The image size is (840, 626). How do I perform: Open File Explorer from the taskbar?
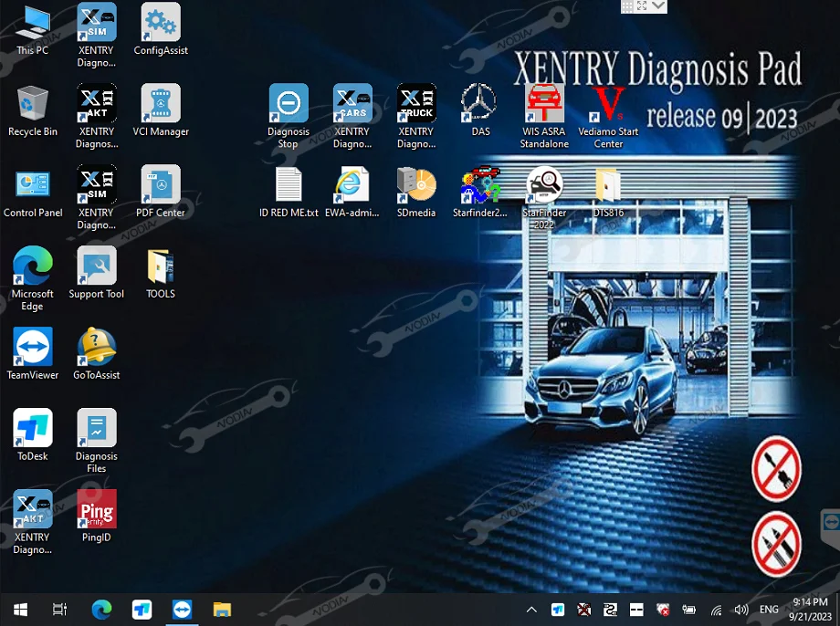(222, 610)
